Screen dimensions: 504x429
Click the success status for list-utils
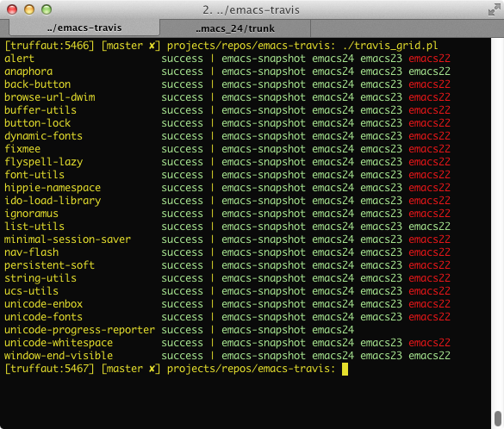pos(182,227)
